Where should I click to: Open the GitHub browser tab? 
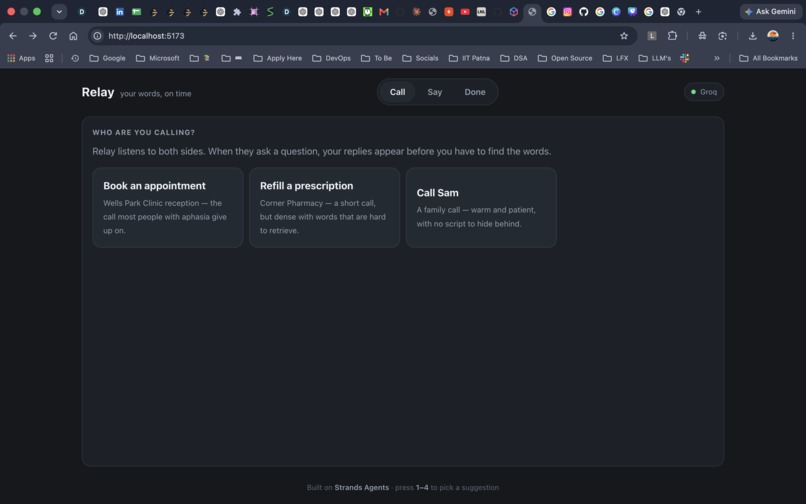(x=583, y=12)
